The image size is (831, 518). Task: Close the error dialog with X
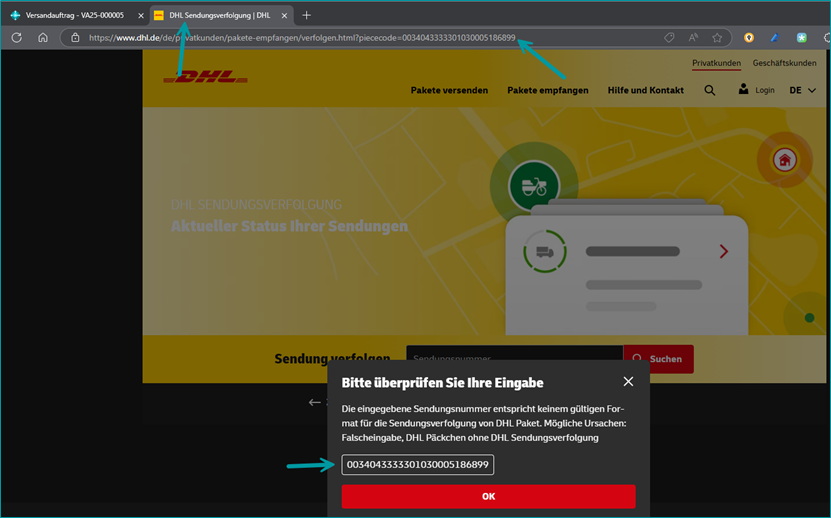point(628,381)
